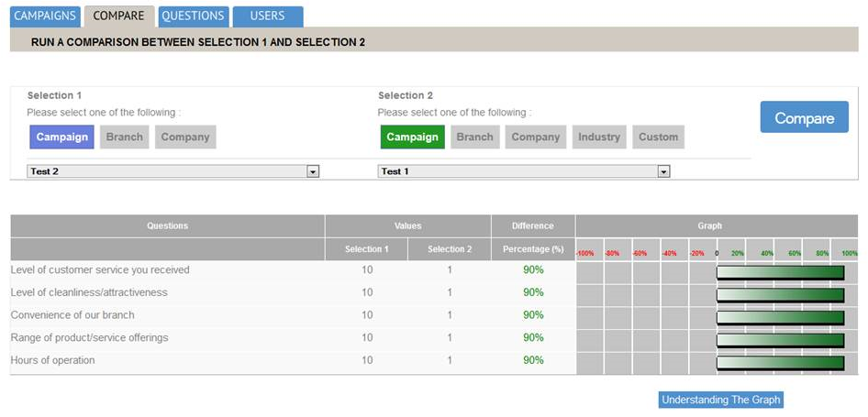Switch to the Questions tab
The width and height of the screenshot is (868, 417).
(193, 16)
